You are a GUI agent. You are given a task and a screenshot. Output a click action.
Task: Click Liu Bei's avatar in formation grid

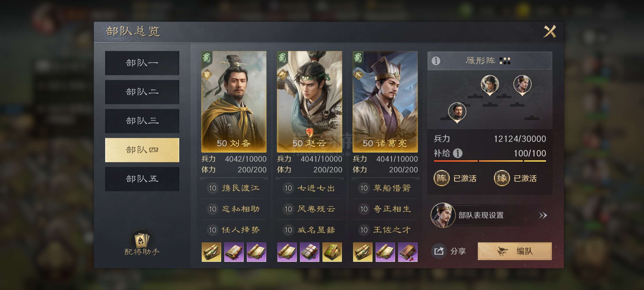[x=457, y=113]
